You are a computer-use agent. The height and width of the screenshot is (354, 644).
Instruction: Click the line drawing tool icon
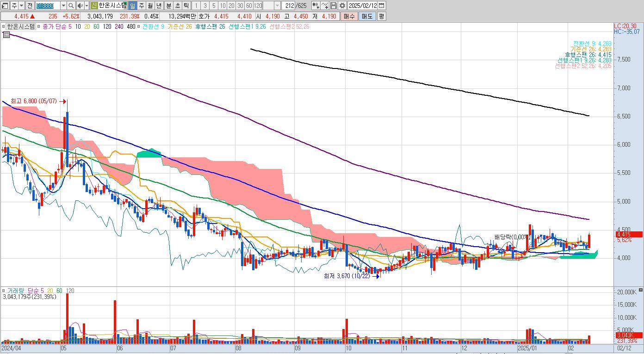click(324, 6)
